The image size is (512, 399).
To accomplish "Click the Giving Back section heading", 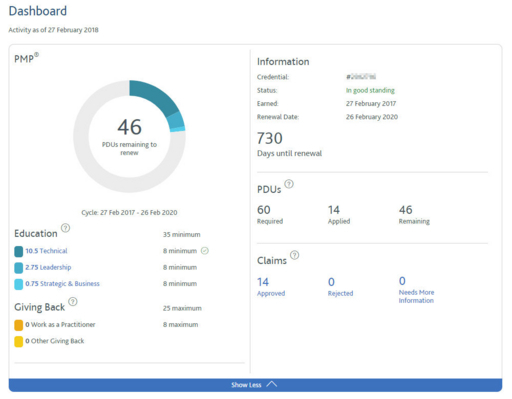I will point(39,307).
